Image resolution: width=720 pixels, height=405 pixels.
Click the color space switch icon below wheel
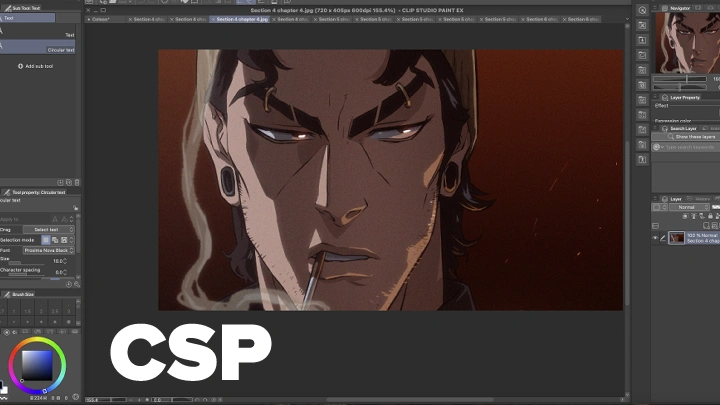tap(76, 397)
